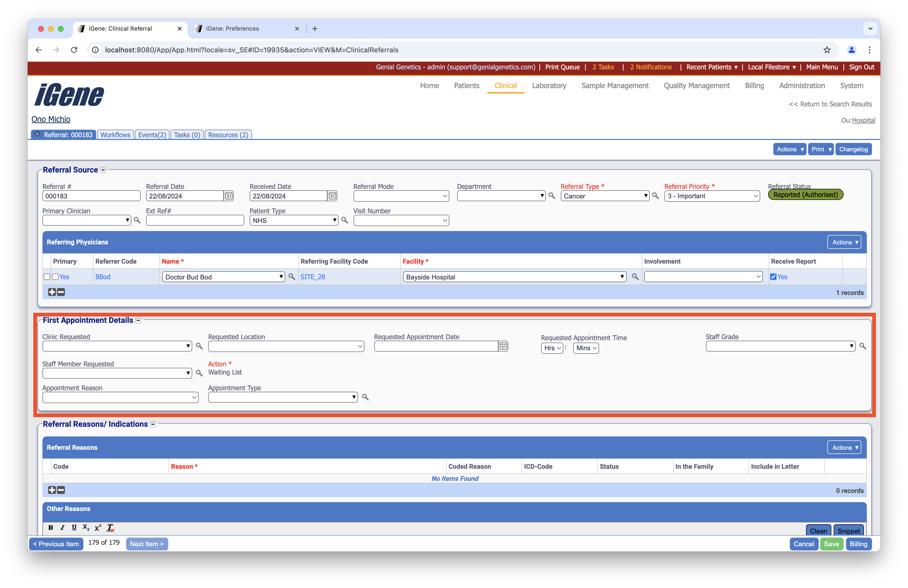
Task: Open the Referral Date calendar picker
Action: coord(228,196)
